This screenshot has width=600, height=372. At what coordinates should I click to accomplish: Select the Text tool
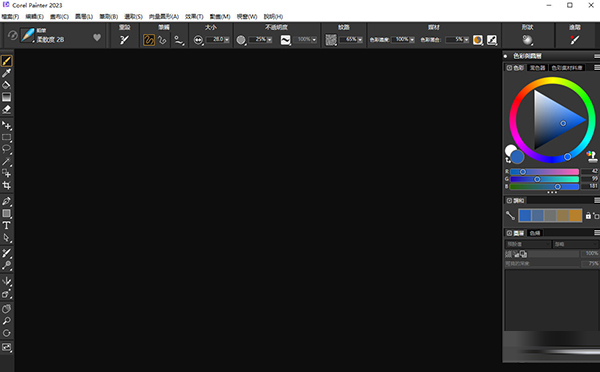pos(7,225)
